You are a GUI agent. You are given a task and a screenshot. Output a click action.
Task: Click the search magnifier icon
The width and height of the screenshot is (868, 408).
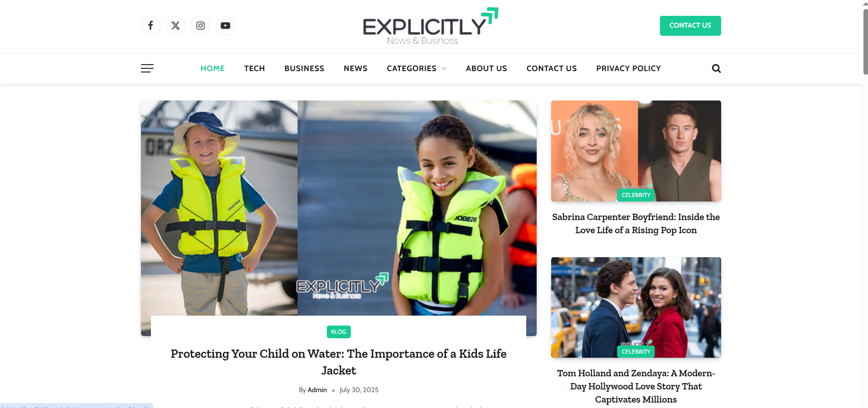[716, 68]
